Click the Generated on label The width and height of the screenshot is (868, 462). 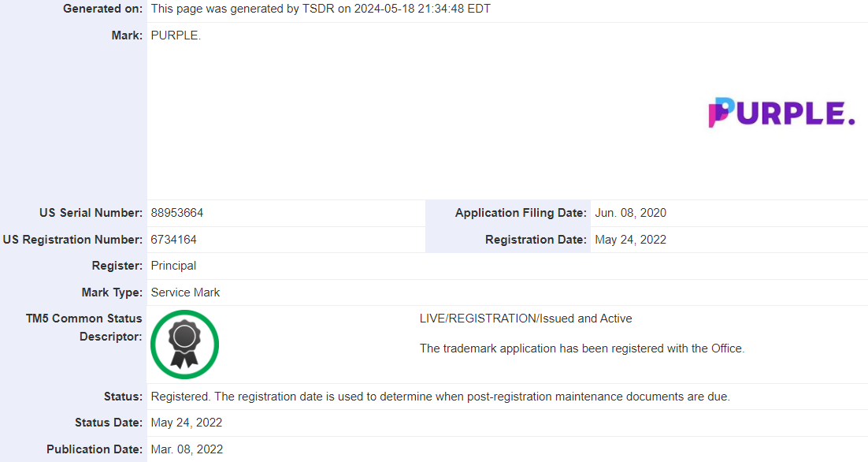[x=102, y=9]
